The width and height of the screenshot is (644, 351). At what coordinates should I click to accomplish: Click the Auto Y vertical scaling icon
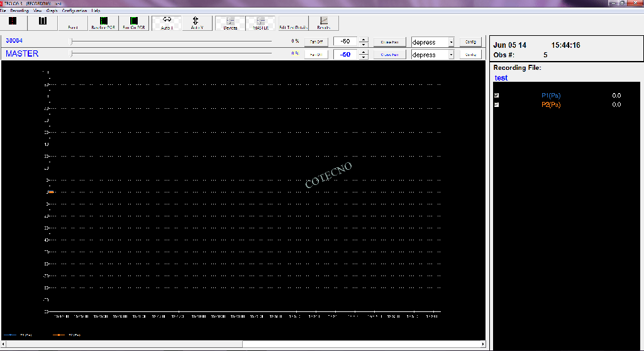tap(197, 23)
